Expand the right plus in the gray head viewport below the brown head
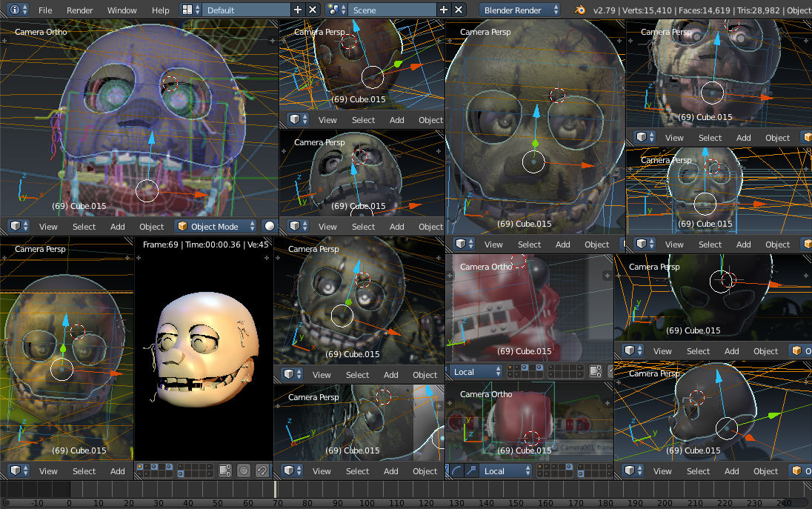Image resolution: width=812 pixels, height=509 pixels. (x=439, y=151)
